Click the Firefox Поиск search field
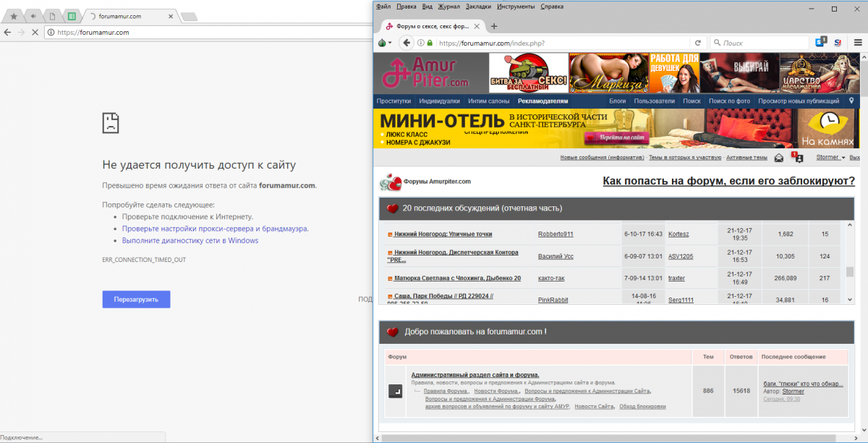The height and width of the screenshot is (443, 868). 759,43
